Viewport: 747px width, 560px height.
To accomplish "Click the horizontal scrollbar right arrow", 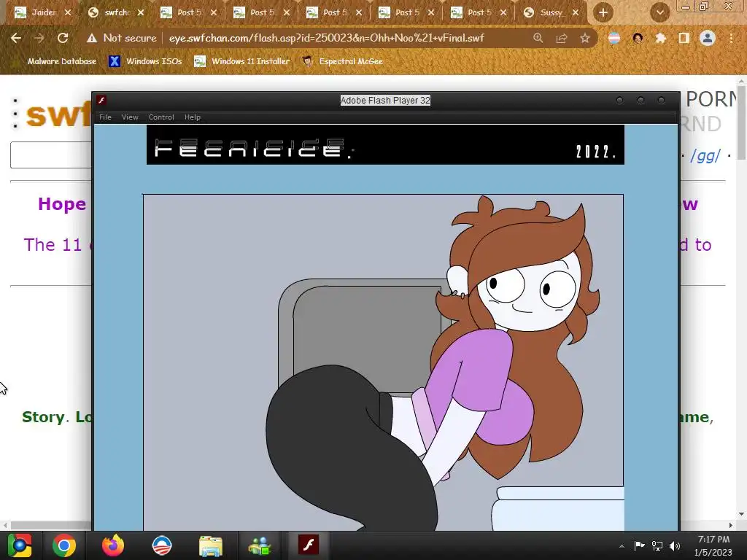I will [x=731, y=525].
